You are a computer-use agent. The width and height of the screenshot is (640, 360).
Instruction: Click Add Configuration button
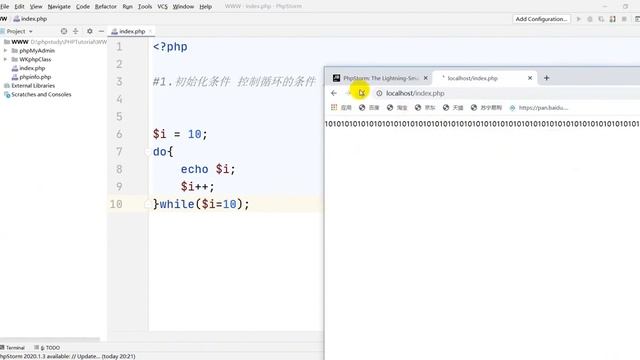click(541, 19)
